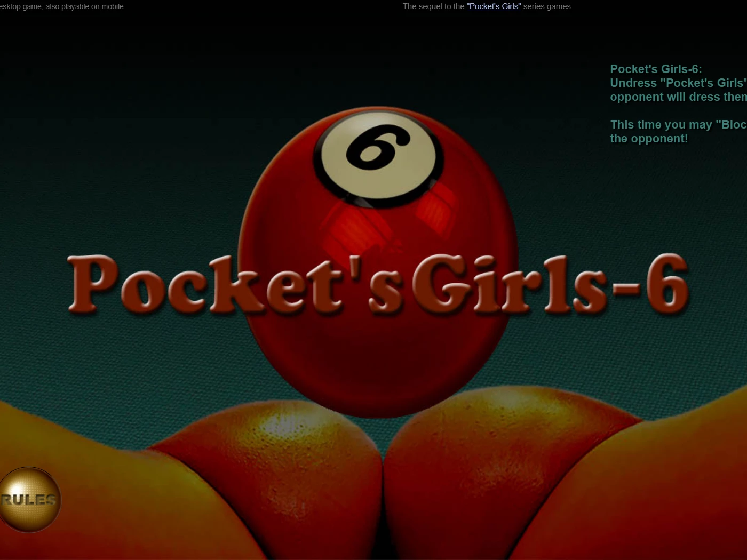Viewport: 747px width, 560px height.
Task: Click the "series games" caption text
Action: click(547, 6)
